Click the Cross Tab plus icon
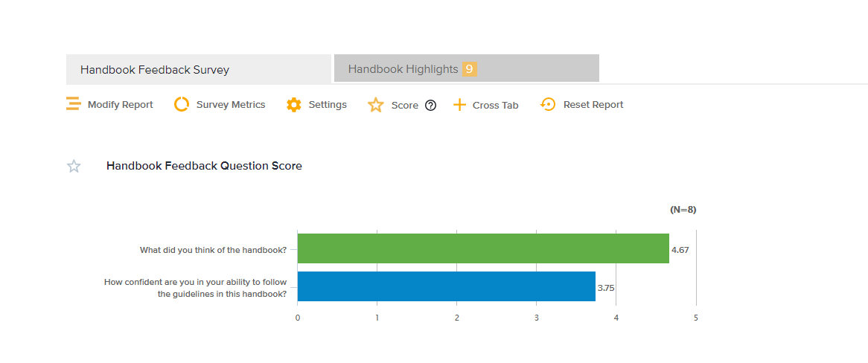The width and height of the screenshot is (868, 363). 459,105
